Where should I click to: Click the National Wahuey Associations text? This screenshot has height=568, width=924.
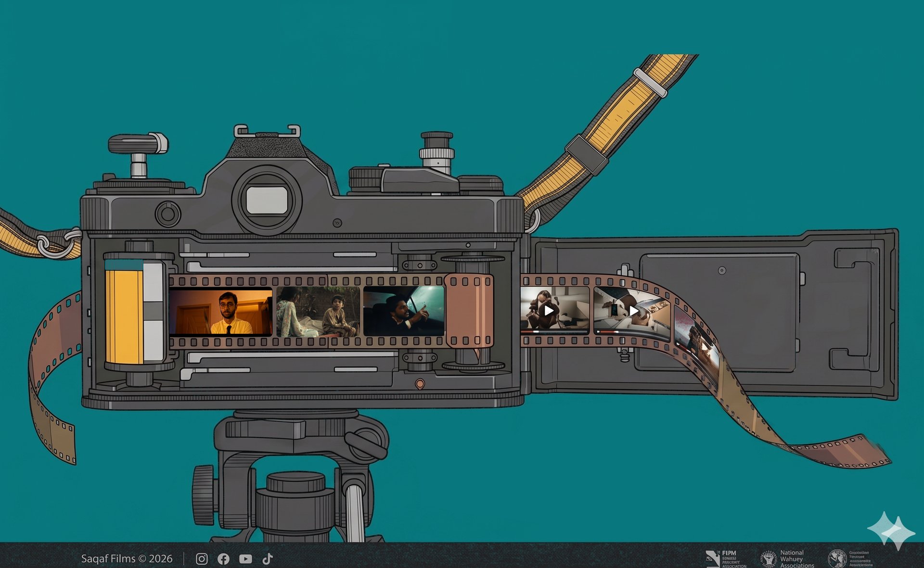tap(796, 559)
